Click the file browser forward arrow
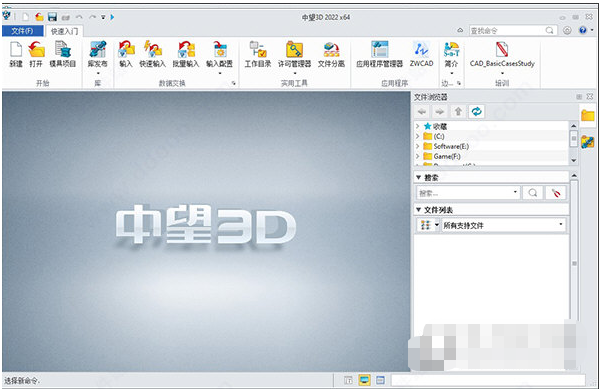The image size is (601, 391). point(440,112)
